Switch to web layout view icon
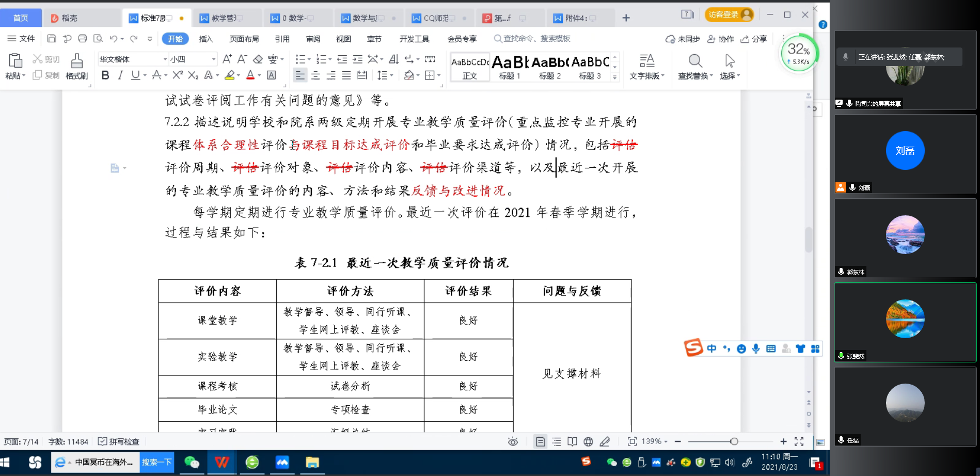The height and width of the screenshot is (476, 980). pos(588,441)
